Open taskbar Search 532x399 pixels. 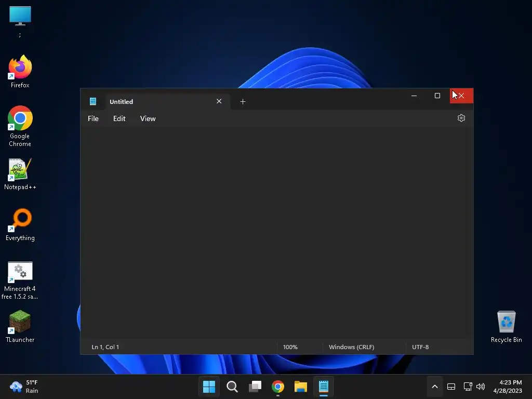click(232, 387)
